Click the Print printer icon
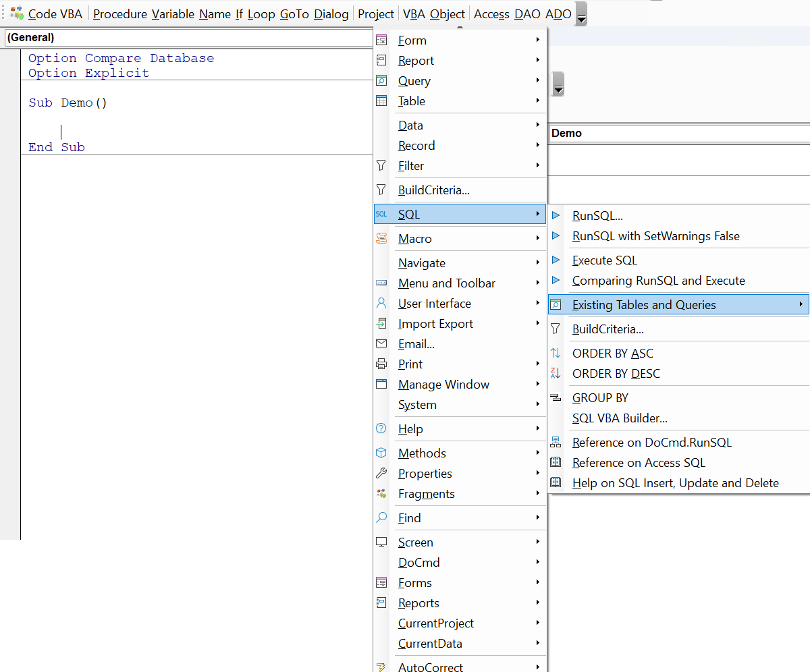The width and height of the screenshot is (810, 672). coord(381,364)
